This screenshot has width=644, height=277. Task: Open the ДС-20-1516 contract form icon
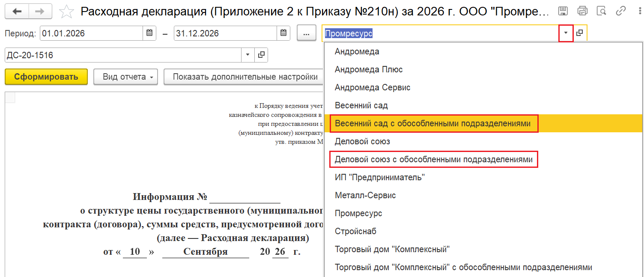261,55
